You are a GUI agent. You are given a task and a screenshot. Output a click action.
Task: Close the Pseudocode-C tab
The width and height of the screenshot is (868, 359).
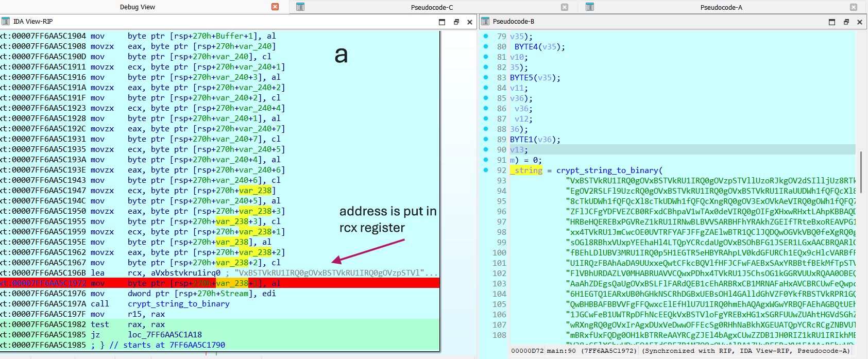(x=565, y=7)
